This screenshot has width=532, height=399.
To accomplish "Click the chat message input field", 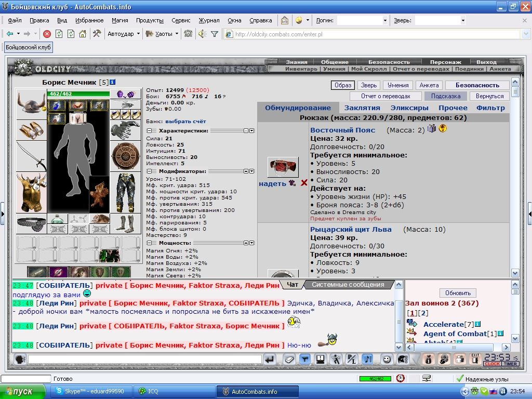I will pos(145,360).
